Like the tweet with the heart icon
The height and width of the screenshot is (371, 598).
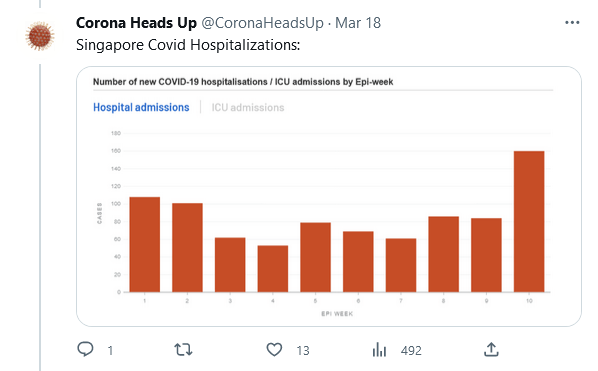click(x=274, y=349)
